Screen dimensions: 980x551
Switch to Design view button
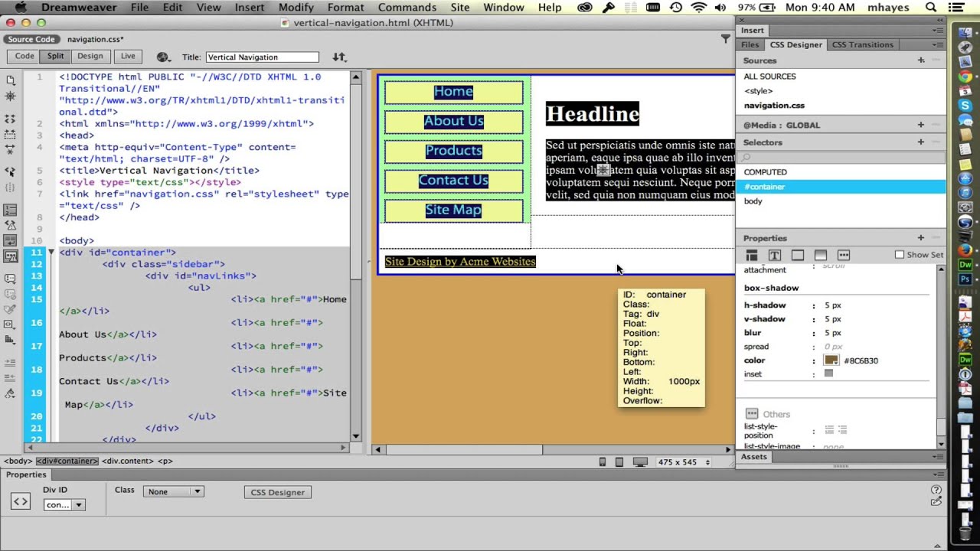tap(90, 56)
